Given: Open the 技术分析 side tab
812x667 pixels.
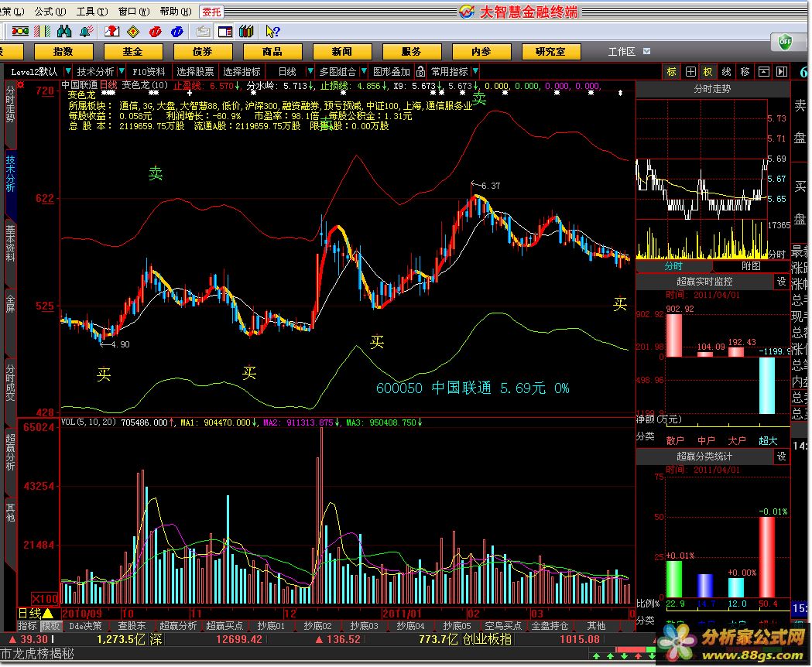Looking at the screenshot, I should (10, 173).
